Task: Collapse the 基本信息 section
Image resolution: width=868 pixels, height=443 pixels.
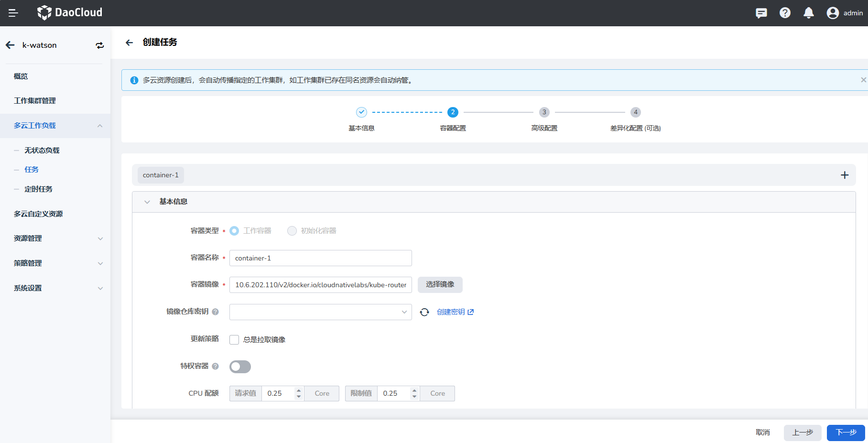Action: pos(147,202)
